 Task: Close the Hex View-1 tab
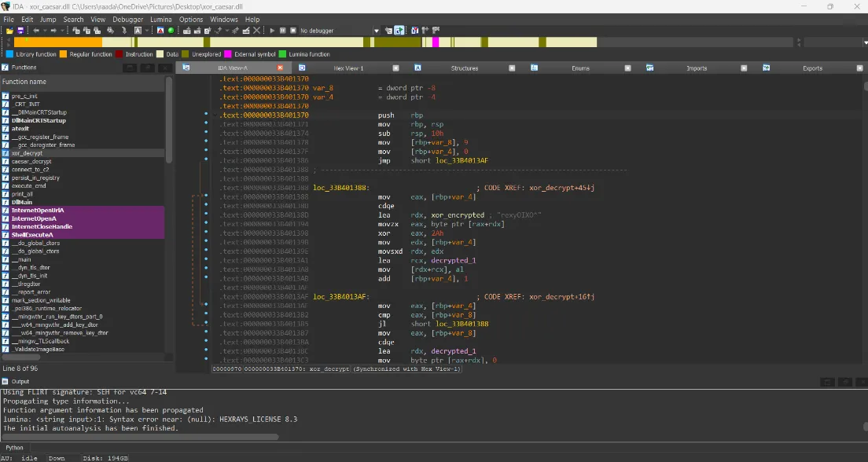pyautogui.click(x=395, y=68)
